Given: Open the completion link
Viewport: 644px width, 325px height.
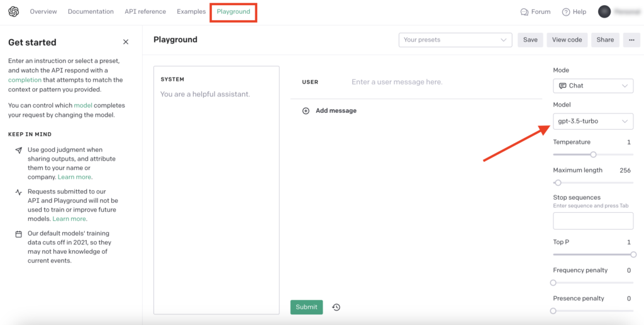Looking at the screenshot, I should point(25,80).
